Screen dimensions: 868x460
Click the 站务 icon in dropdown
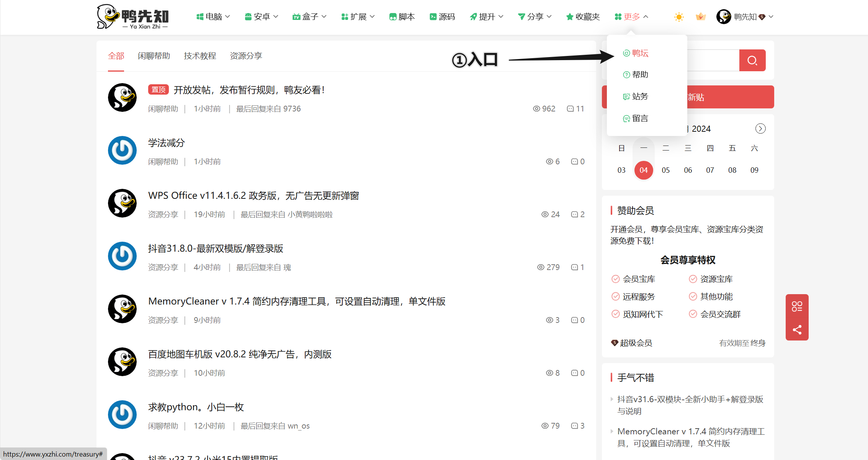point(626,97)
